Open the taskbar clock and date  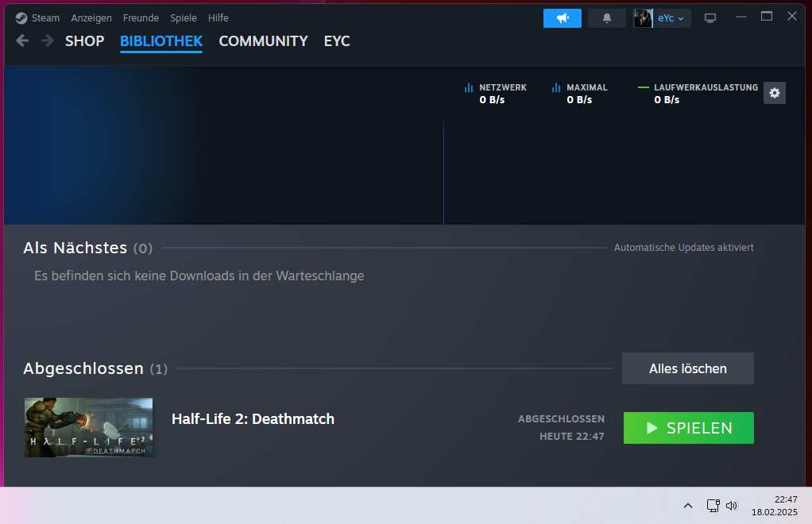(x=774, y=506)
